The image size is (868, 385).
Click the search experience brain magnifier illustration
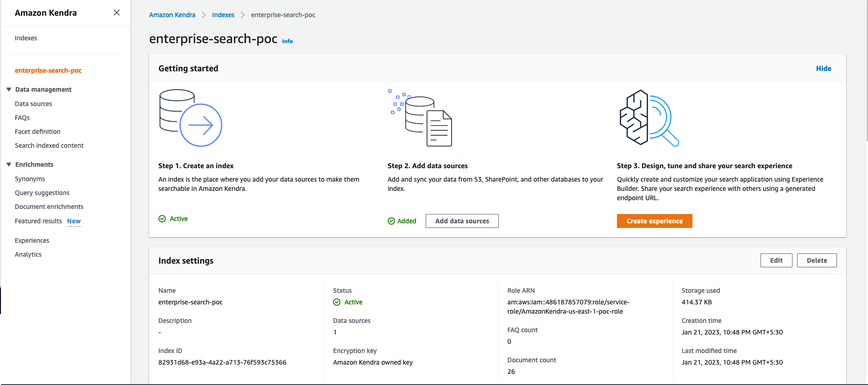649,118
